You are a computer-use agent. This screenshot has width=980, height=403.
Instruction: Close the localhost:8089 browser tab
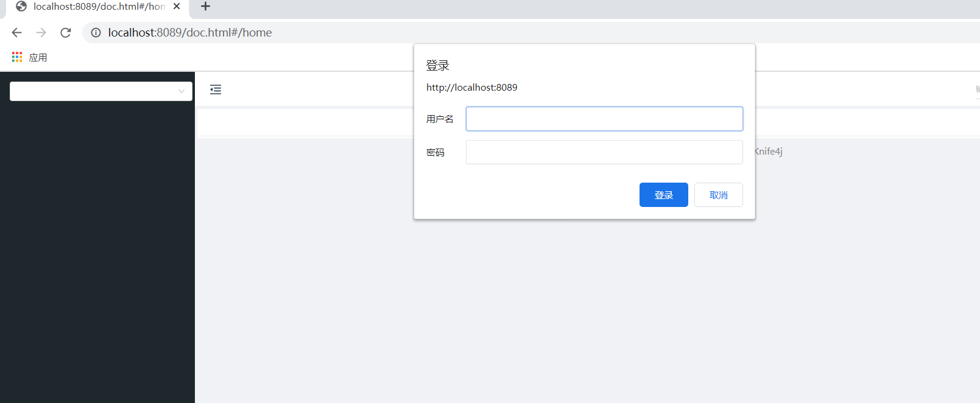click(177, 6)
